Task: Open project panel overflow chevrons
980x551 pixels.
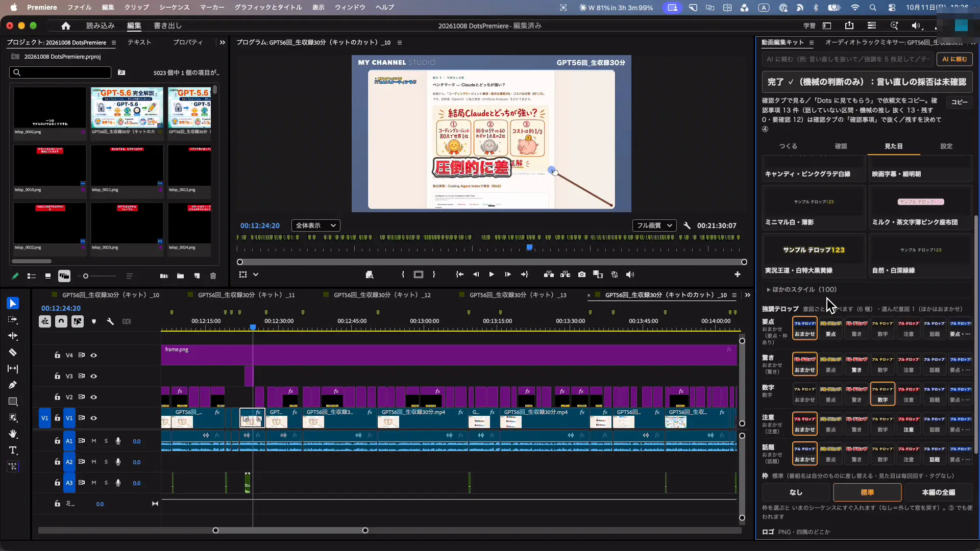Action: (x=222, y=42)
